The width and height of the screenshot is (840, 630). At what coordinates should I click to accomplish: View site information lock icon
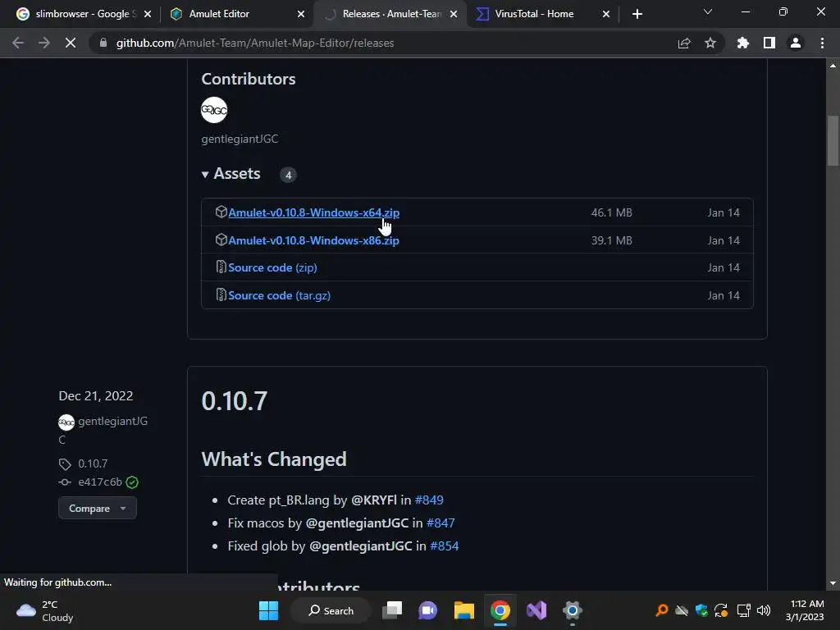(103, 43)
